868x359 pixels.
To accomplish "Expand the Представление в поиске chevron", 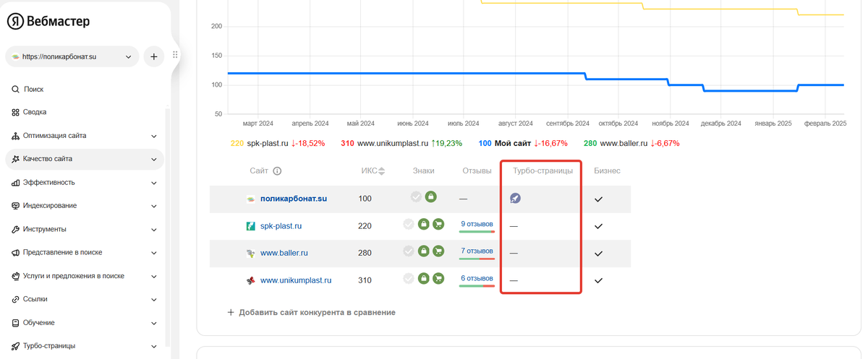I will coord(154,253).
